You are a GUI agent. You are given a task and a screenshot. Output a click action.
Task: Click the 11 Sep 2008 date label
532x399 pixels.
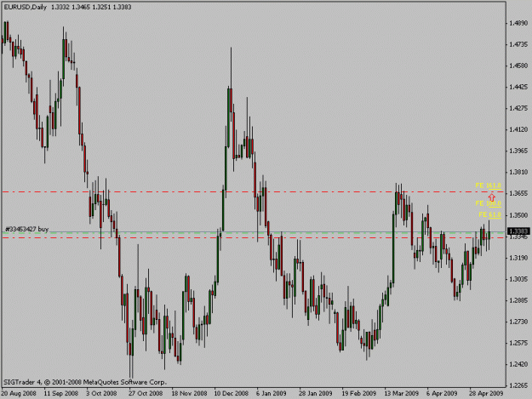point(61,393)
